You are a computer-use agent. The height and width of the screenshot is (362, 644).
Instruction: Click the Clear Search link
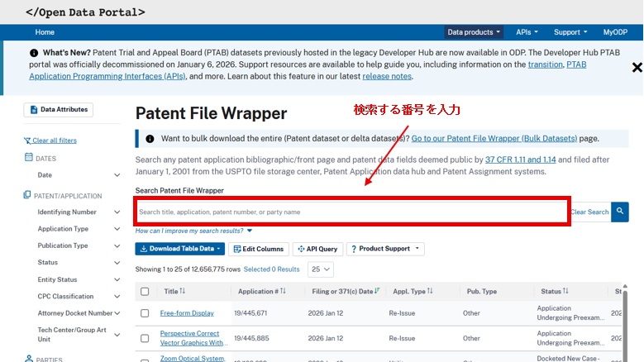click(589, 212)
